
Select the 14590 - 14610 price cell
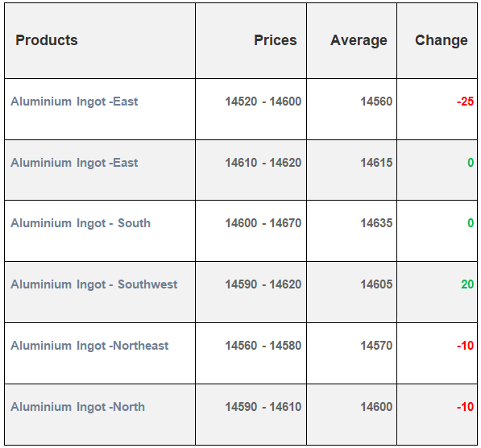coord(263,407)
